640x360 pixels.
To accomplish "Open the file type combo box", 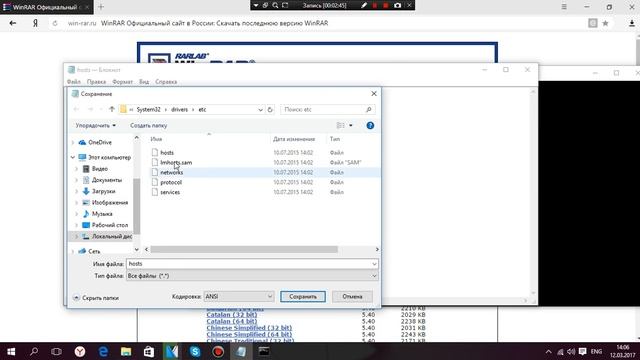I will 252,276.
